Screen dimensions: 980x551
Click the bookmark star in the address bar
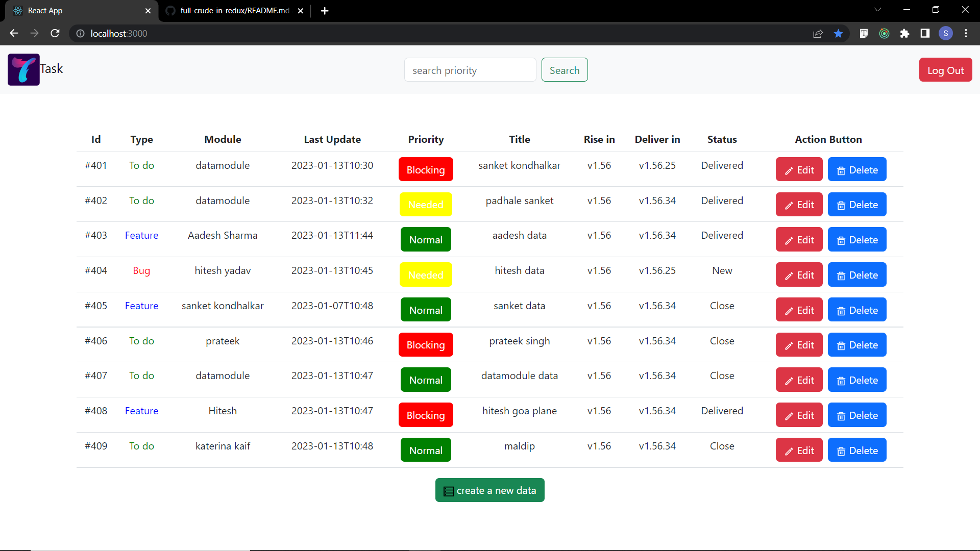[838, 33]
